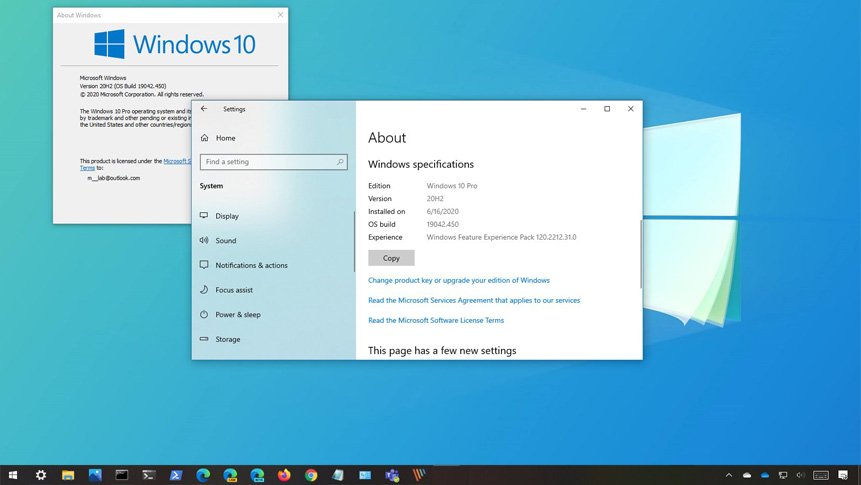
Task: Open the Microsoft Services Agreement link
Action: [x=474, y=300]
